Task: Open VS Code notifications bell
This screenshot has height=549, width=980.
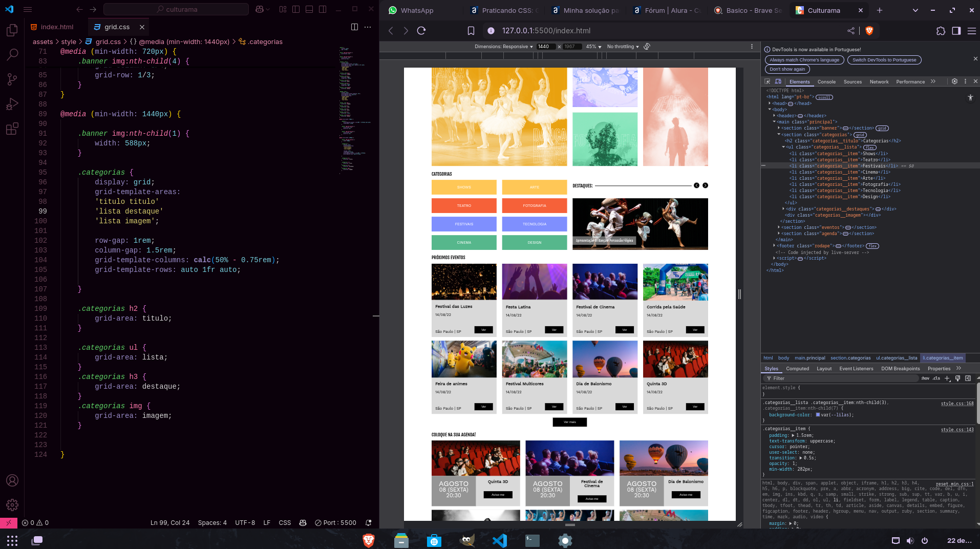Action: tap(368, 523)
